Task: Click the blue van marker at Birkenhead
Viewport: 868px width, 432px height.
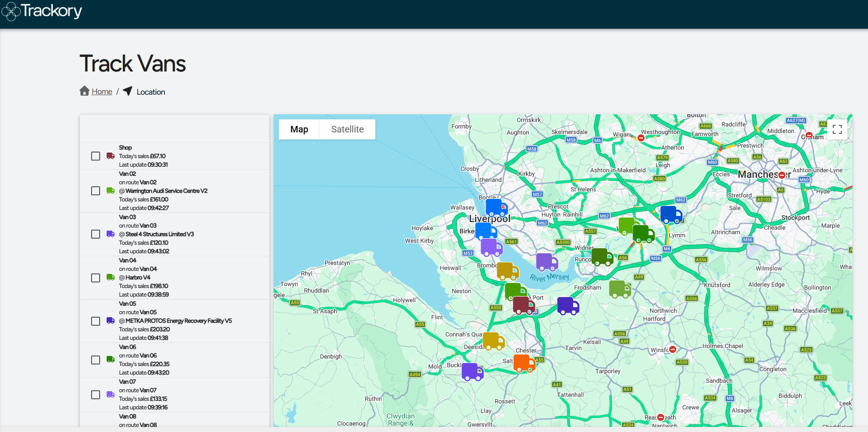Action: [486, 232]
